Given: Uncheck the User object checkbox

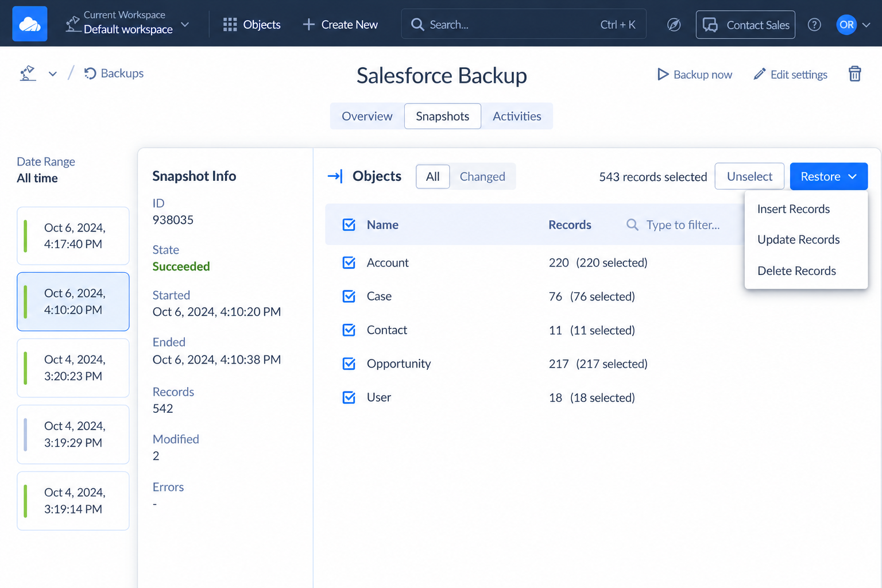Looking at the screenshot, I should 349,397.
